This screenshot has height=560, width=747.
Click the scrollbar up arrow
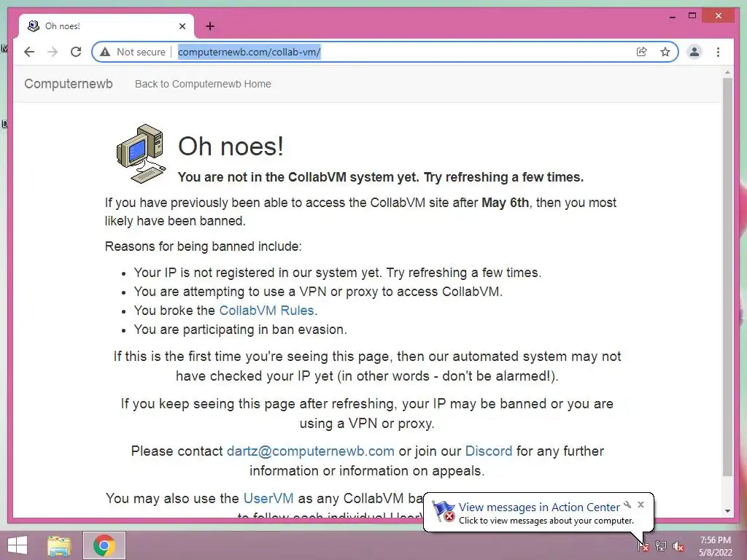(x=727, y=73)
